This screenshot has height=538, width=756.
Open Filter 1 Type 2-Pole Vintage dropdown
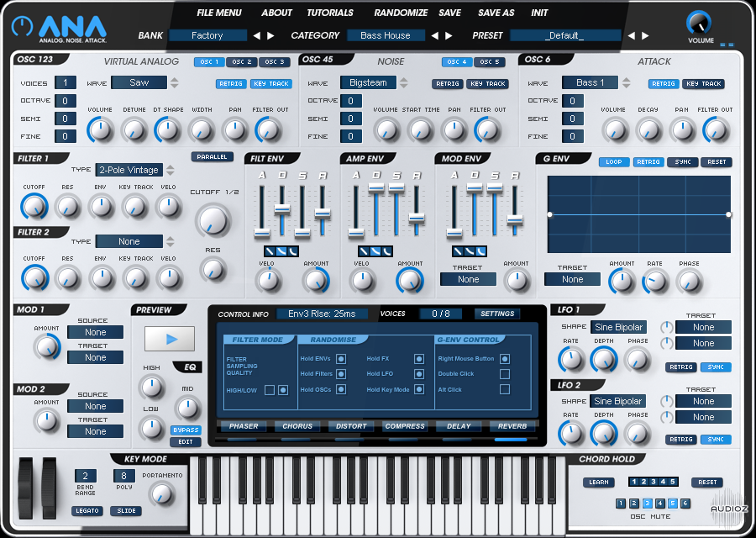pos(129,170)
